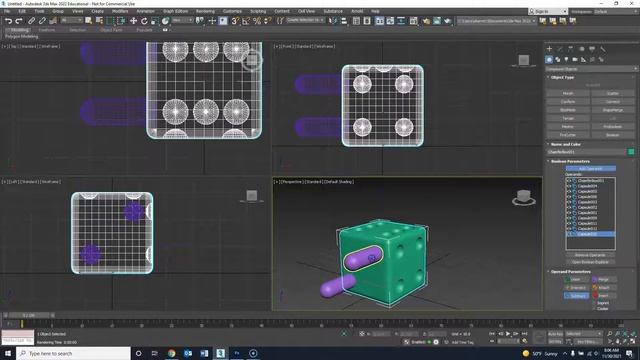
Task: Toggle visibility of the first operand in list
Action: click(569, 180)
